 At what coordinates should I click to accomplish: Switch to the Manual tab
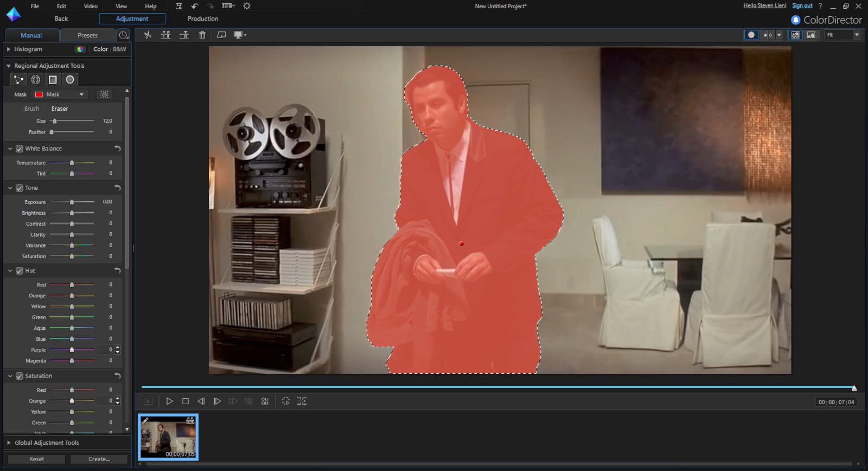[31, 35]
